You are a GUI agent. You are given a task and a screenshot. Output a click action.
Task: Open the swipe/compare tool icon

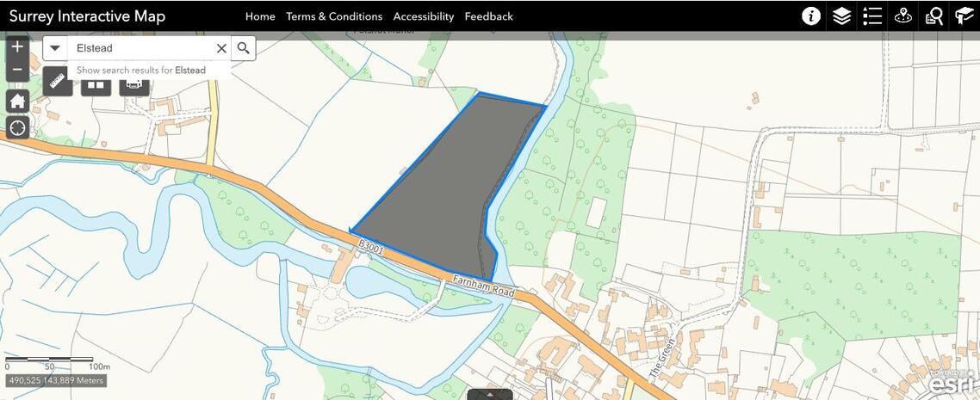pyautogui.click(x=96, y=84)
